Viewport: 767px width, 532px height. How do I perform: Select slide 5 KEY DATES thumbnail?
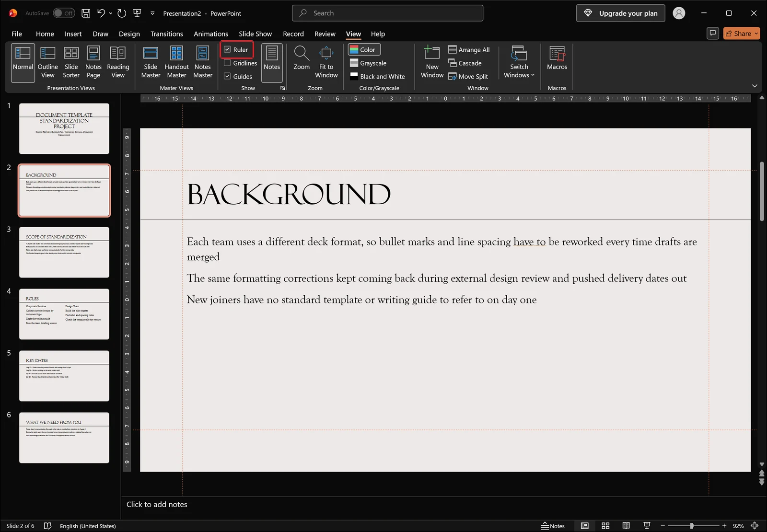[64, 376]
